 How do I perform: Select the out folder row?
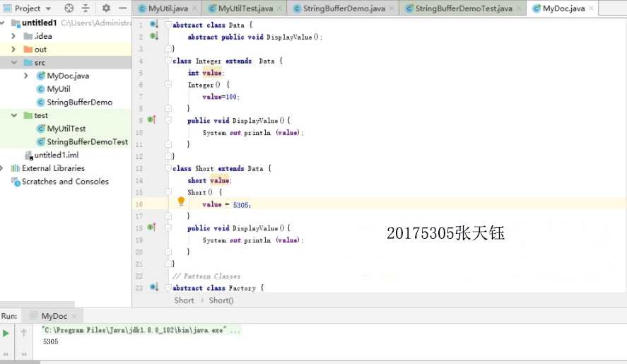66,49
